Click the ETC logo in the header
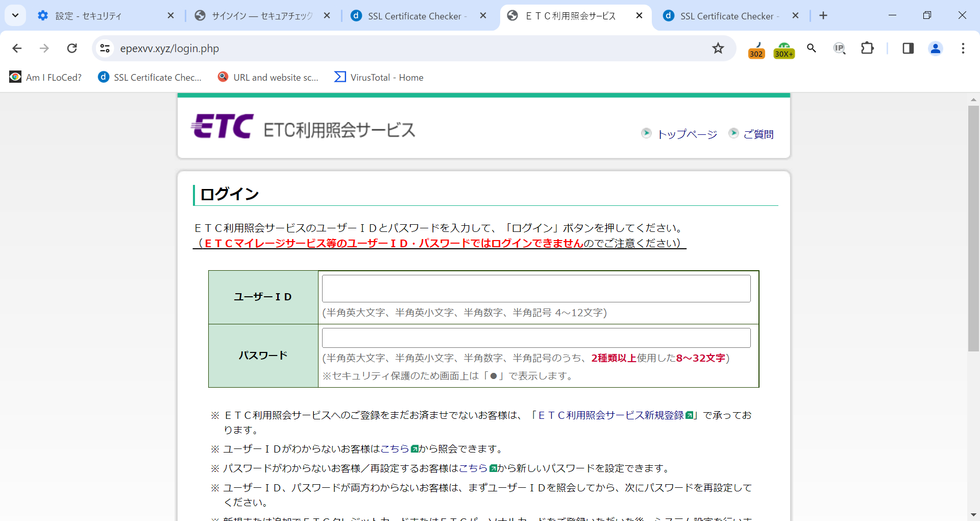The image size is (980, 521). pyautogui.click(x=222, y=126)
